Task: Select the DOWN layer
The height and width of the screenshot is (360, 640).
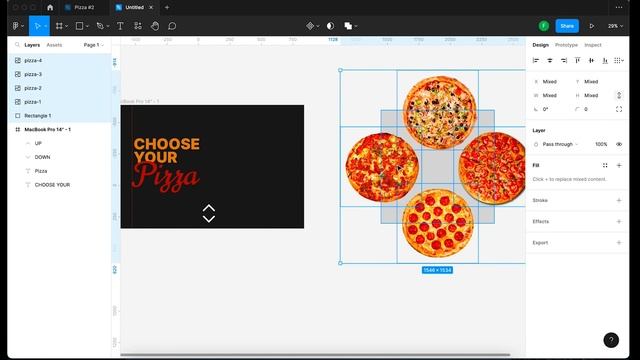Action: click(60, 157)
